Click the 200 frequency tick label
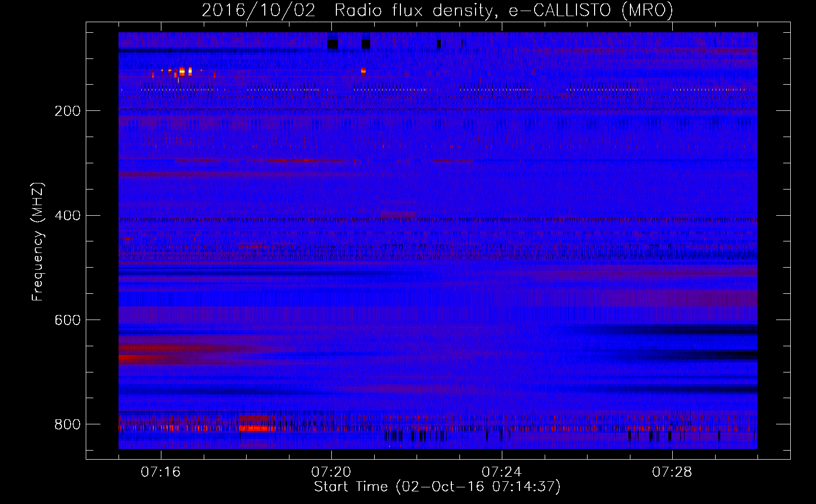 click(x=67, y=111)
